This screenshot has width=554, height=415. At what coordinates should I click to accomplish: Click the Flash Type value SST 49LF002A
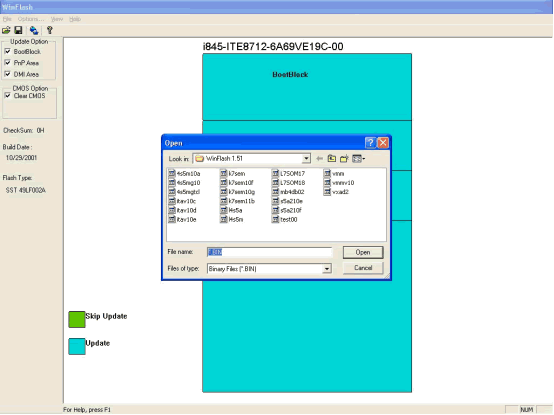[25, 190]
